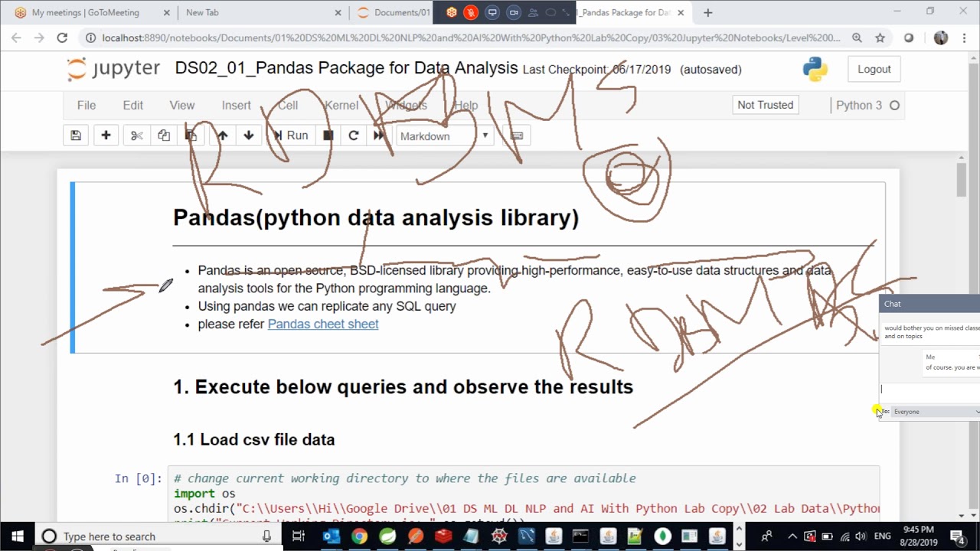
Task: Insert a cell below using the plus icon
Action: [106, 135]
